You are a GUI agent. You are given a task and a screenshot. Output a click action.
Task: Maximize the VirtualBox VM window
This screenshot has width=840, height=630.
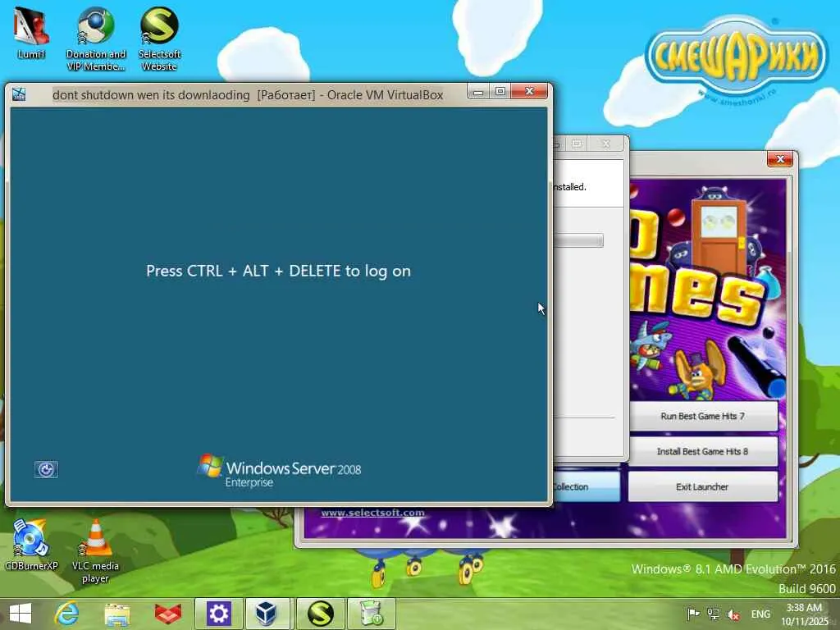point(500,92)
